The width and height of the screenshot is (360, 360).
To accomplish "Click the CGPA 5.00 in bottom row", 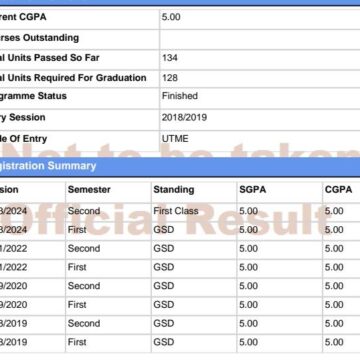I will (334, 342).
